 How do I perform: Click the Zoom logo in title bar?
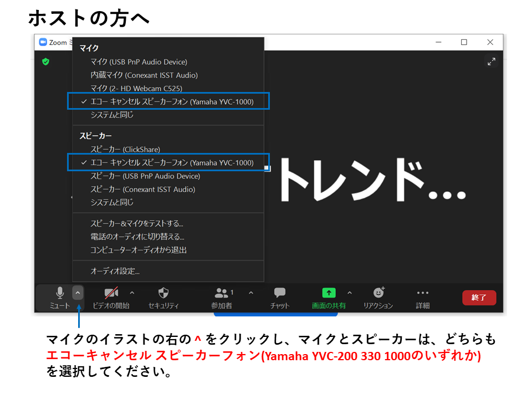click(x=43, y=42)
